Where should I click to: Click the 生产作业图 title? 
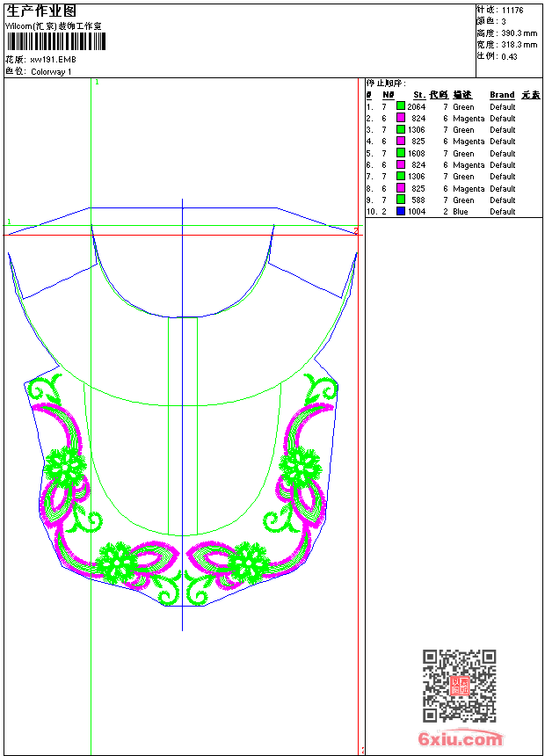(41, 11)
